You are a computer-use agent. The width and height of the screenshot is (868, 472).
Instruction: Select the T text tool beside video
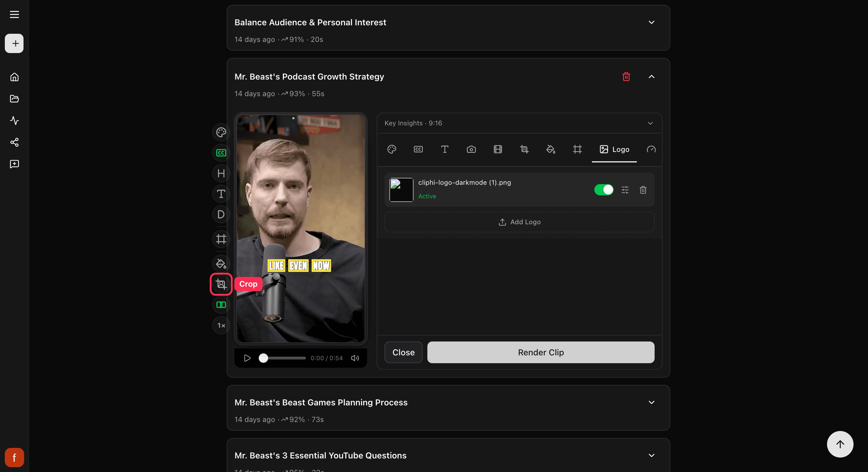[221, 194]
